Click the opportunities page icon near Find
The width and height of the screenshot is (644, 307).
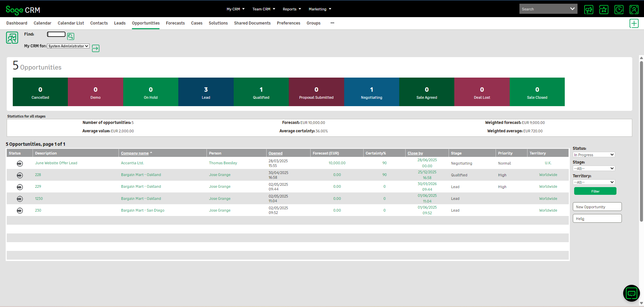(x=12, y=38)
